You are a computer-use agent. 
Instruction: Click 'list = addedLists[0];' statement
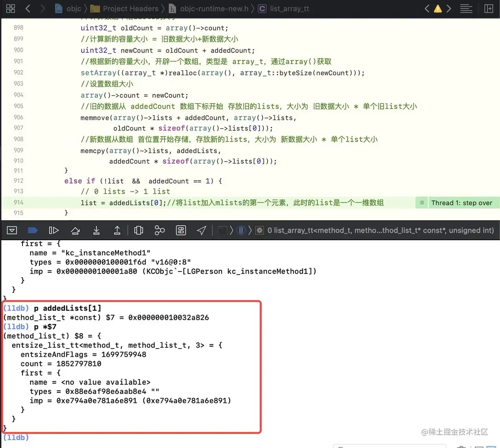coord(124,203)
